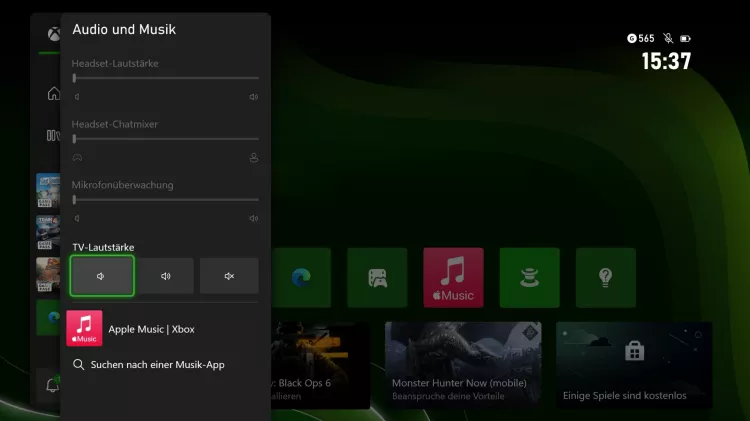
Task: Click the search magnifier icon
Action: tap(78, 365)
